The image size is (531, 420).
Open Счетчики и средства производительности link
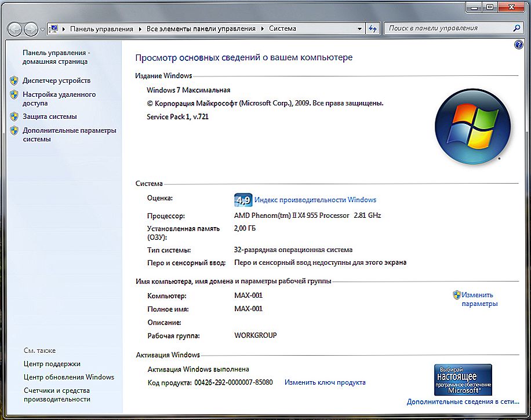coord(57,395)
